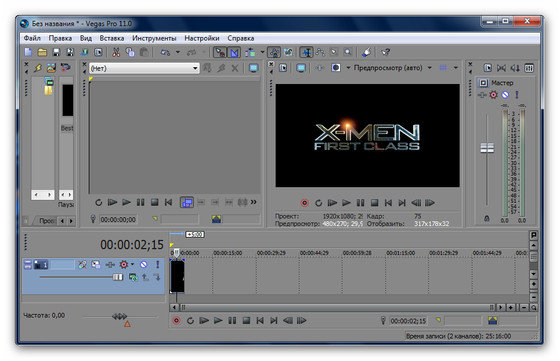Screen dimensions: 560x361
Task: Click the Master FX gear icon
Action: (493, 95)
